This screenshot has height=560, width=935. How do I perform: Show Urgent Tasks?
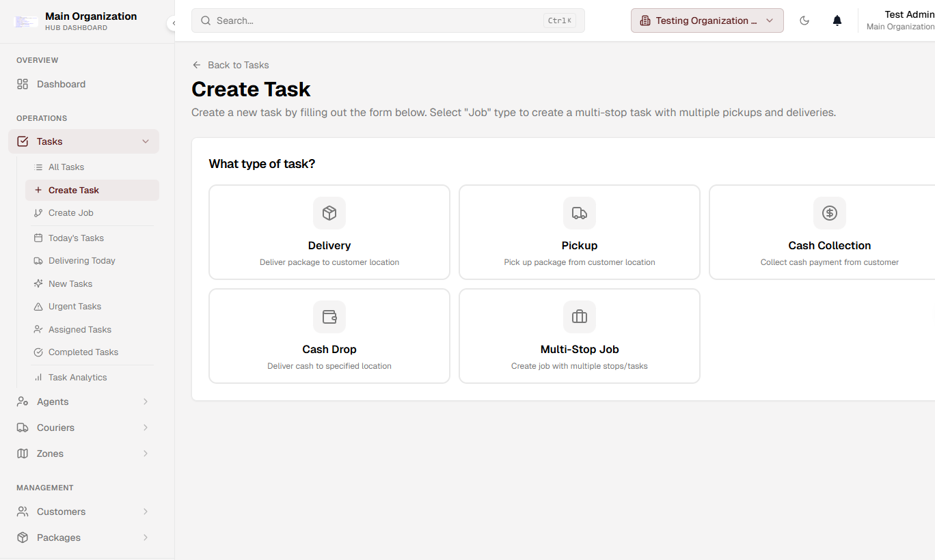point(92,307)
